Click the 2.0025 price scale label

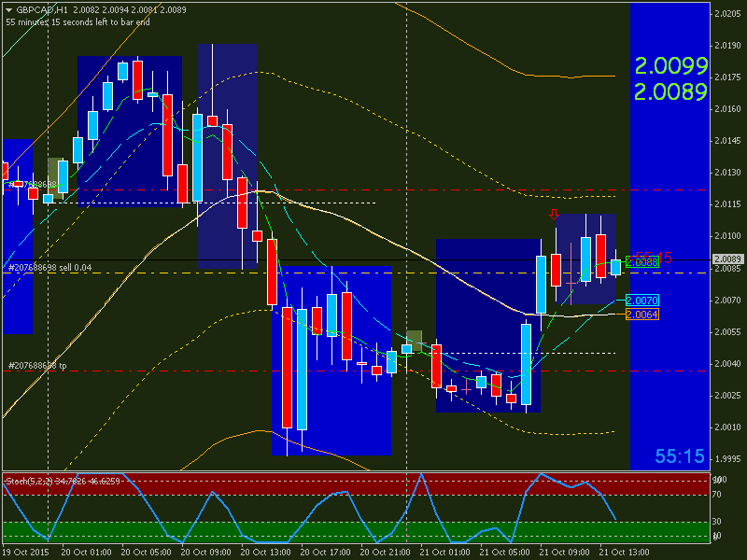point(727,396)
